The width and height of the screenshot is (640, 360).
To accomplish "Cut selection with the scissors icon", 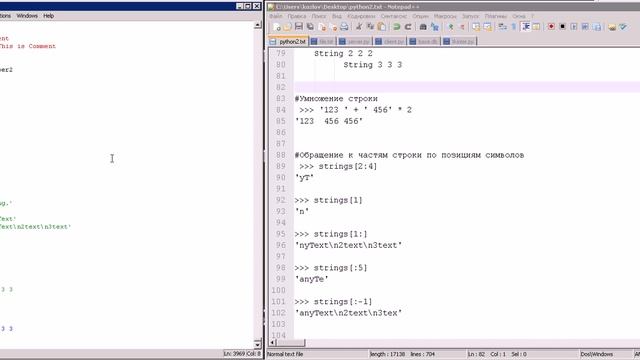I will pos(358,27).
